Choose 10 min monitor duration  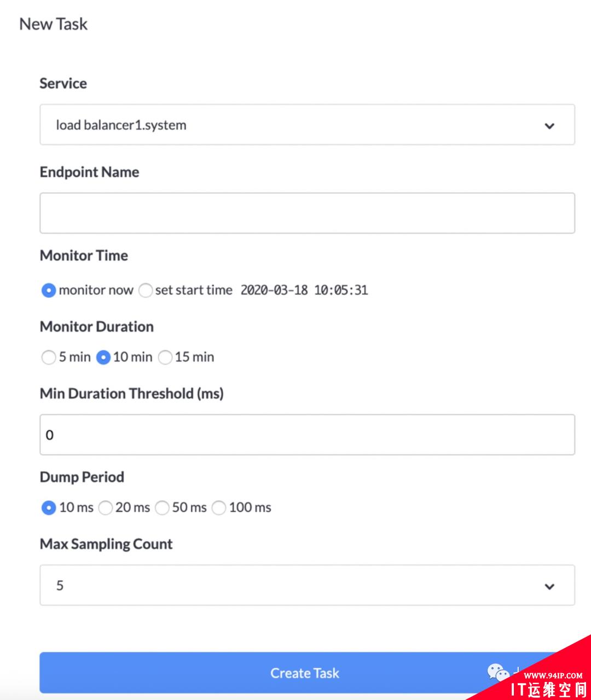coord(103,357)
